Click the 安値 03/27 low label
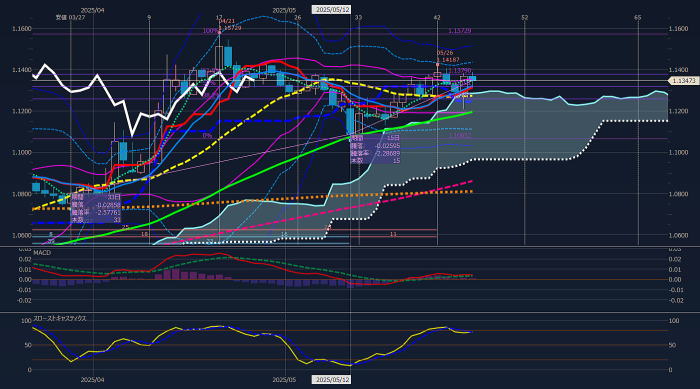Image resolution: width=700 pixels, height=389 pixels. tap(70, 17)
